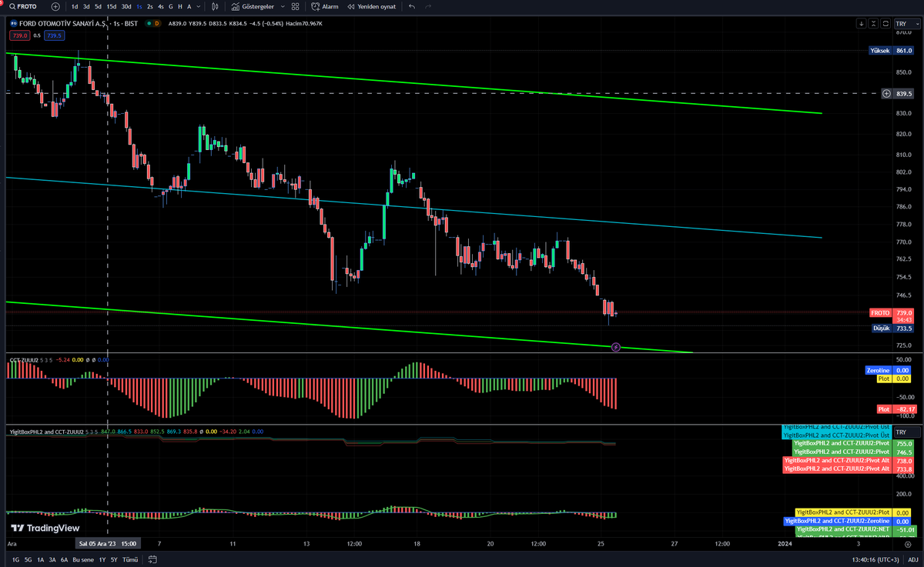Set the interval to H (weekly)
924x567 pixels.
[179, 6]
